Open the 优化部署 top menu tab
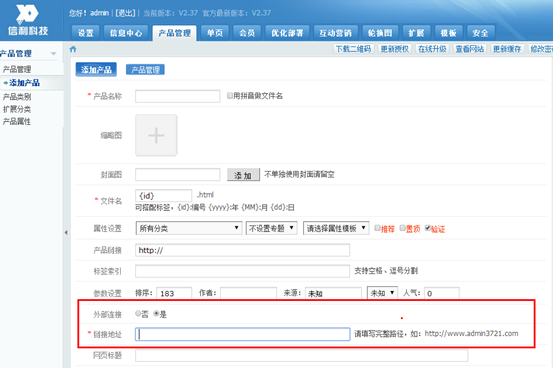Screen dimensions: 553x368 click(x=287, y=33)
